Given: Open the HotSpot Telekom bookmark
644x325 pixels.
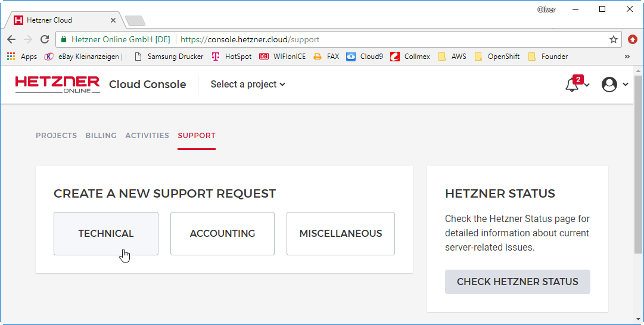Looking at the screenshot, I should pos(231,57).
